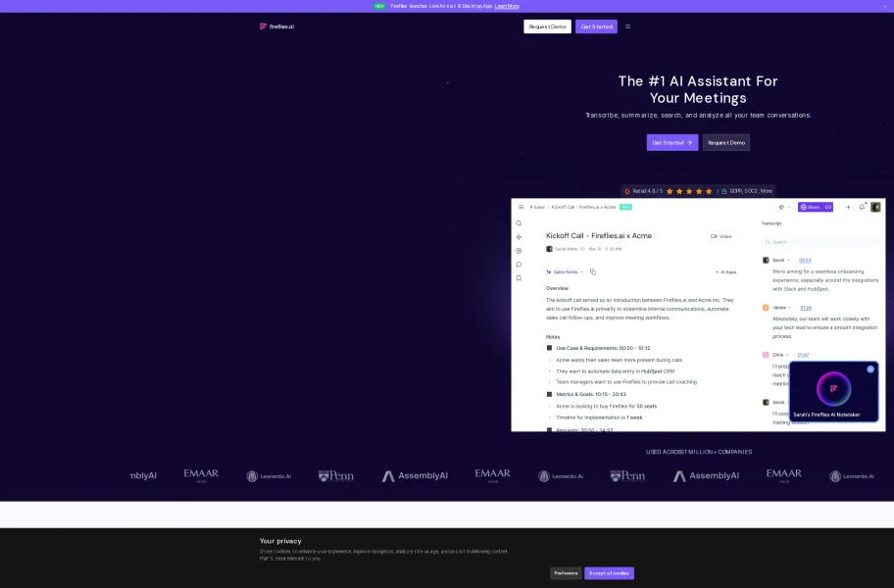Select the Sales channel breadcrumb
The width and height of the screenshot is (894, 588).
click(537, 208)
